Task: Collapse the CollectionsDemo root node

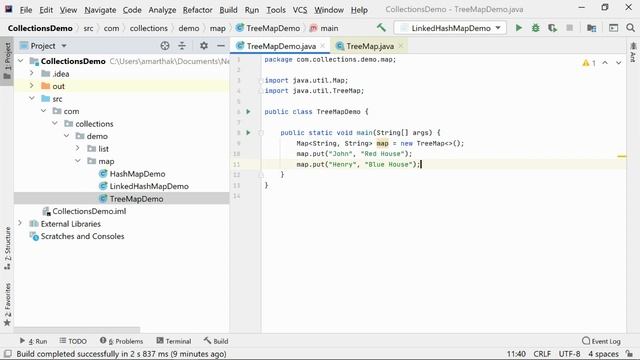Action: pyautogui.click(x=21, y=61)
